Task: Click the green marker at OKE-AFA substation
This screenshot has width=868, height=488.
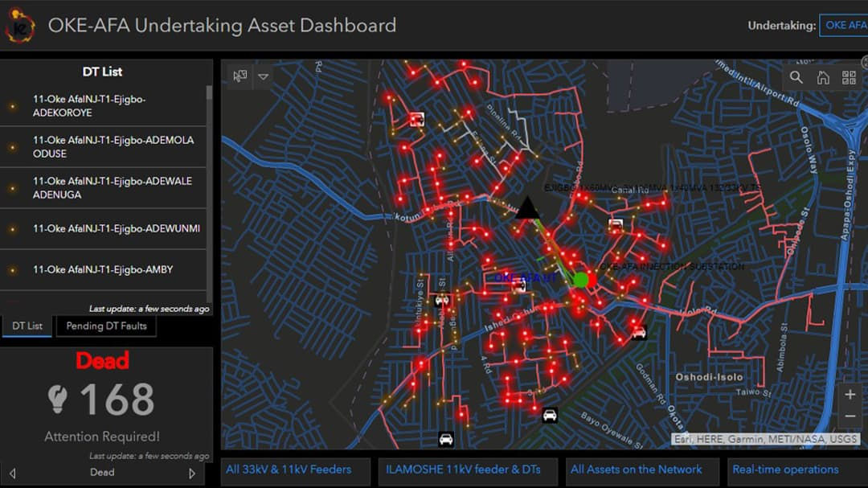Action: [x=579, y=280]
